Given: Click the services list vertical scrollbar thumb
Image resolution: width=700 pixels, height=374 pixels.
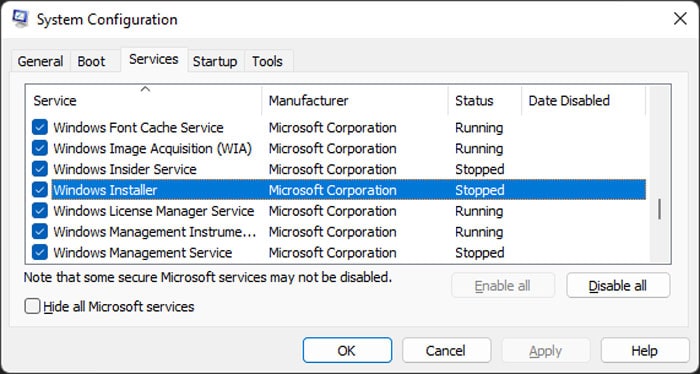Looking at the screenshot, I should click(659, 209).
